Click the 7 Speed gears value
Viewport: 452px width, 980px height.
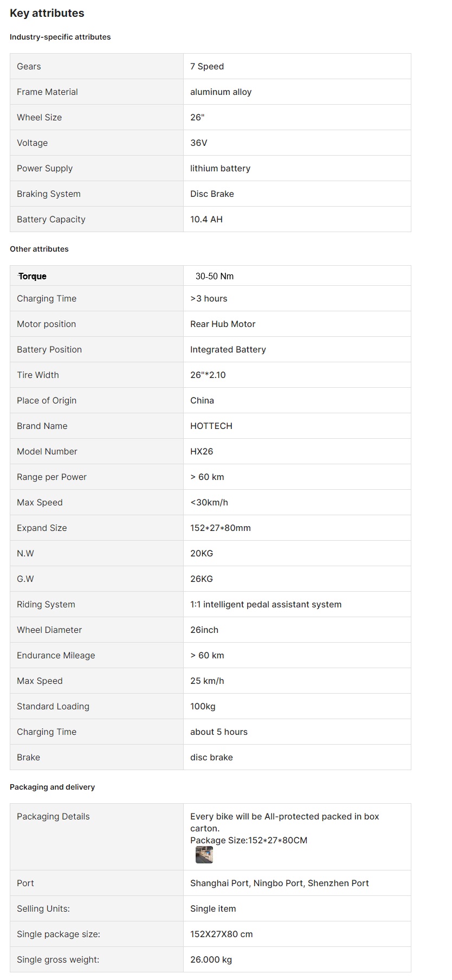pos(207,66)
